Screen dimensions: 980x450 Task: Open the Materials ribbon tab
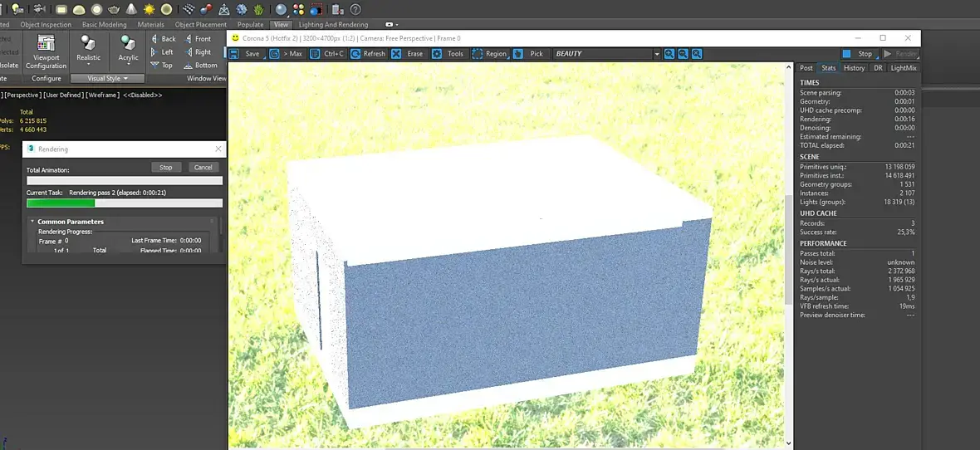click(150, 25)
